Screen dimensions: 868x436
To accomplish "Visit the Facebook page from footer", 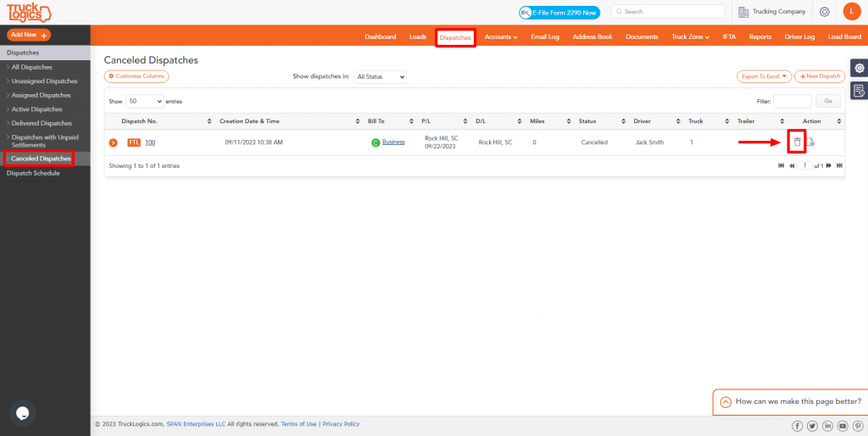I will [x=797, y=426].
